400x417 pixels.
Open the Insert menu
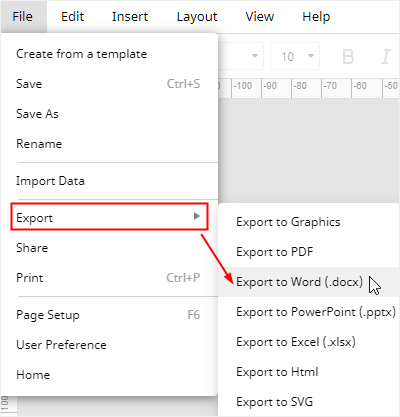(x=130, y=16)
